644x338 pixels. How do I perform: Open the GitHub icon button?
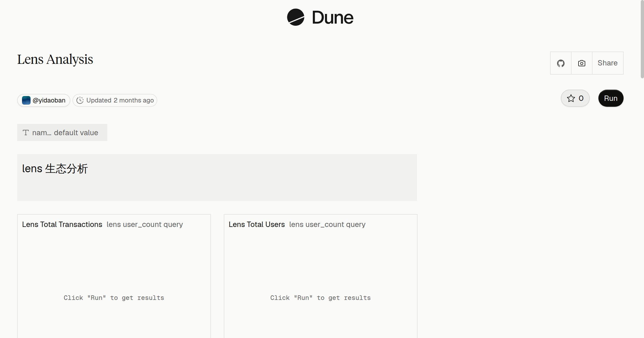pos(561,63)
